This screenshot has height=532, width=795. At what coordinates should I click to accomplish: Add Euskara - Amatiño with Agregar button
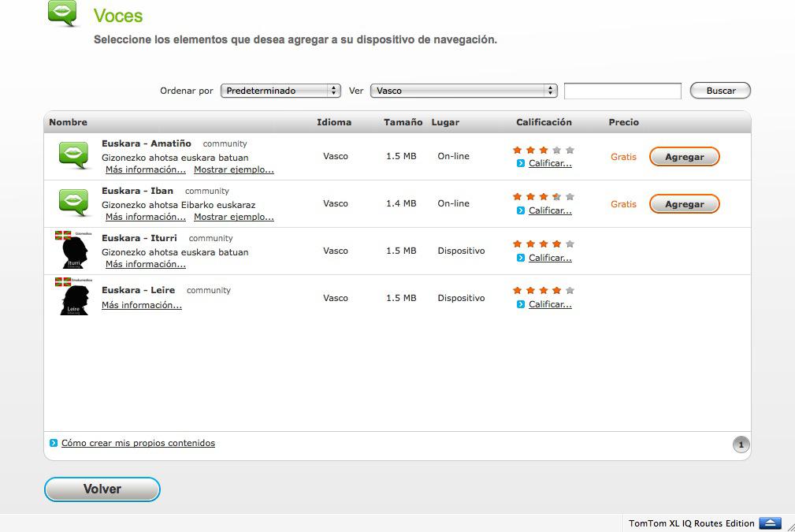tap(684, 157)
